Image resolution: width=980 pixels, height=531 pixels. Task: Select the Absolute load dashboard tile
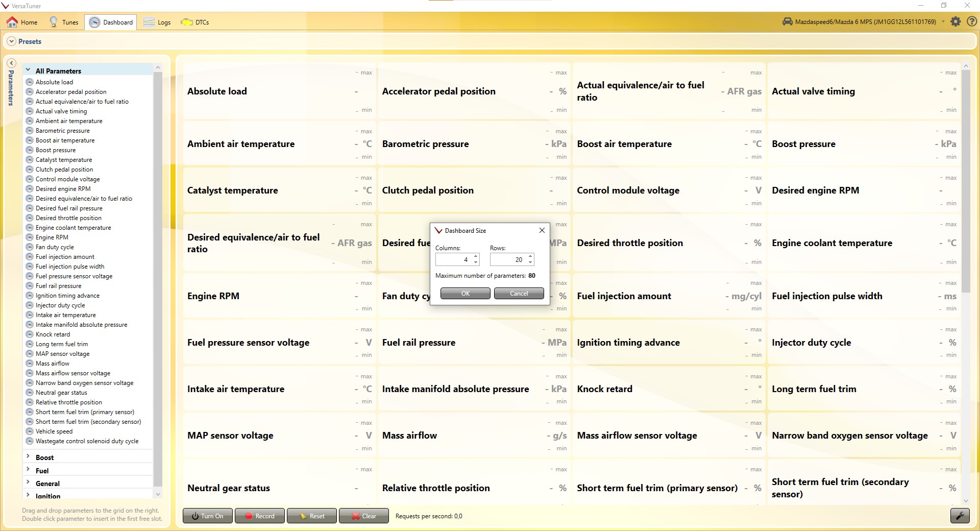[279, 91]
